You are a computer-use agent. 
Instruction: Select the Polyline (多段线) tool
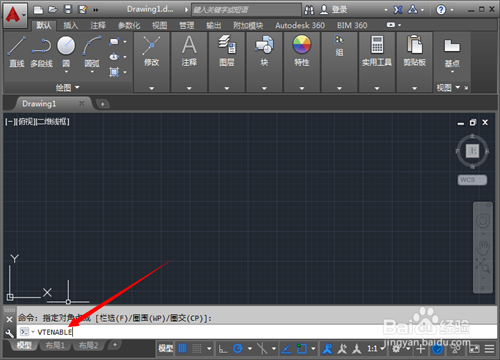pos(42,52)
